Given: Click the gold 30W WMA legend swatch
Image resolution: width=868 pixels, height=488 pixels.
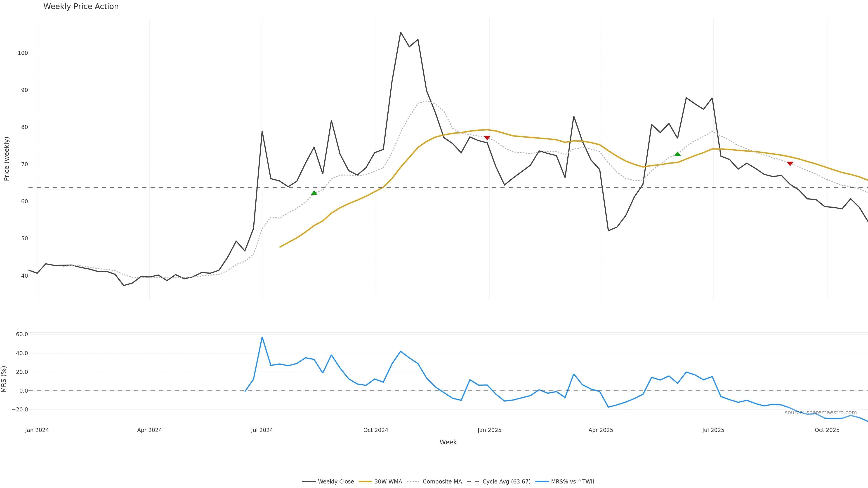Looking at the screenshot, I should (x=365, y=482).
